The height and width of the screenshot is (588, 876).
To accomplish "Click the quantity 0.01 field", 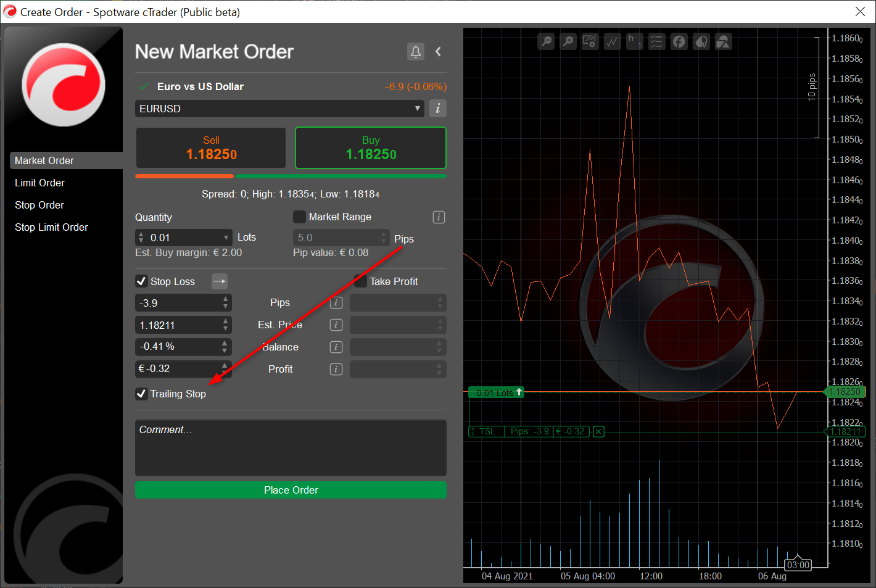I will click(183, 238).
